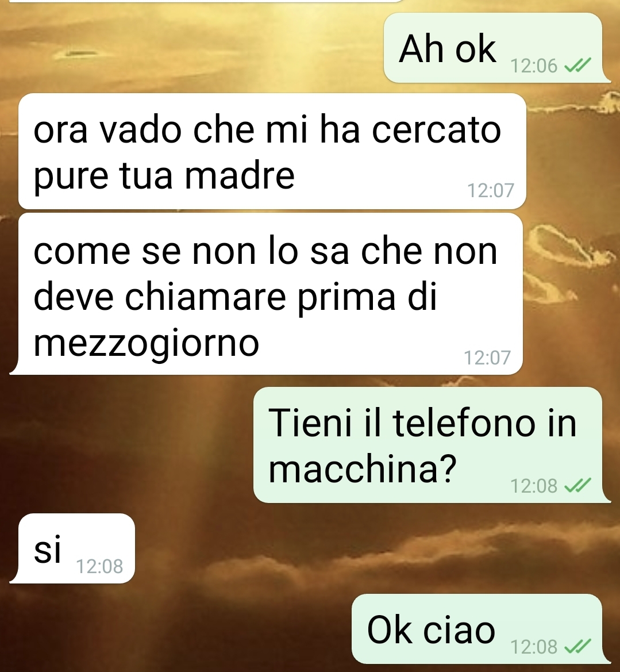620x672 pixels.
Task: Click the 12:08 timestamp on 'Ok ciao'
Action: tap(534, 647)
